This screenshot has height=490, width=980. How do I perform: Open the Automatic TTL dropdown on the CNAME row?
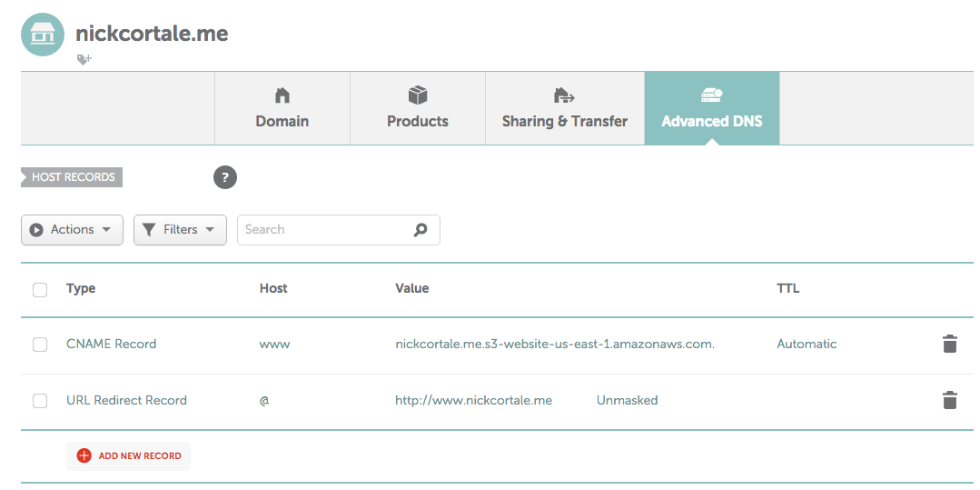(x=807, y=344)
